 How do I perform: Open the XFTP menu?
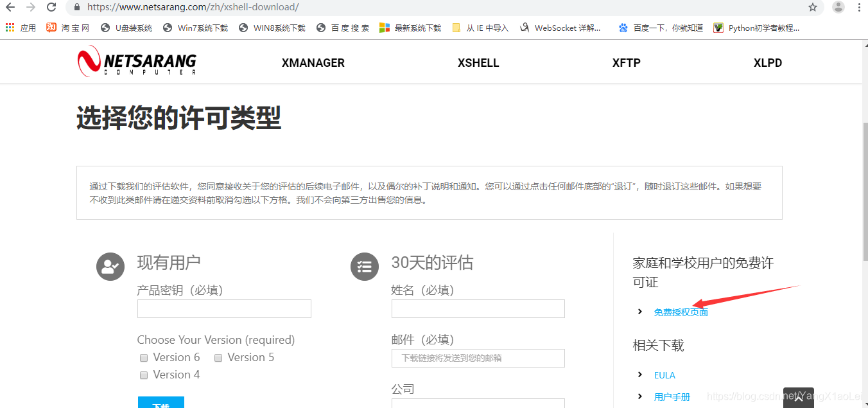(x=627, y=63)
